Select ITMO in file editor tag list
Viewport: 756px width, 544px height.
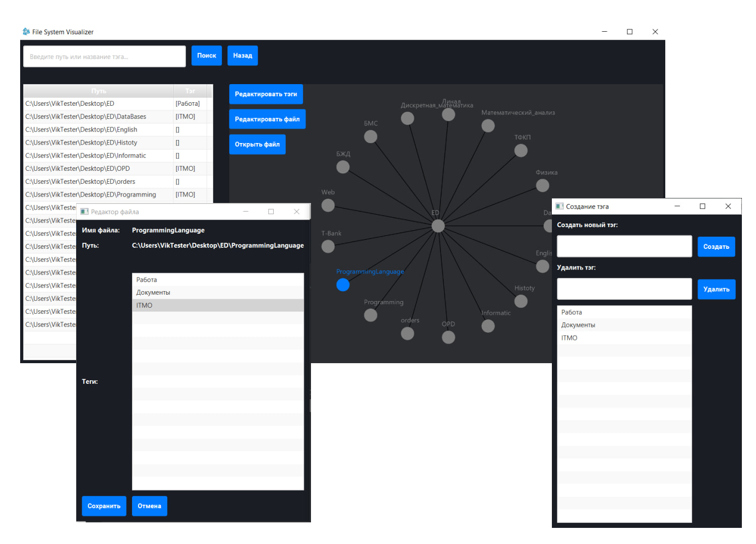click(x=218, y=305)
